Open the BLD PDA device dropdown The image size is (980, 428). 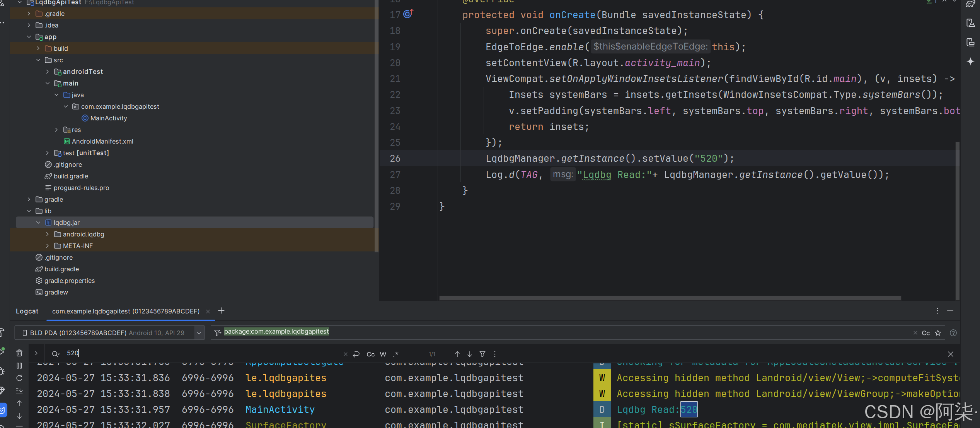[x=199, y=333]
